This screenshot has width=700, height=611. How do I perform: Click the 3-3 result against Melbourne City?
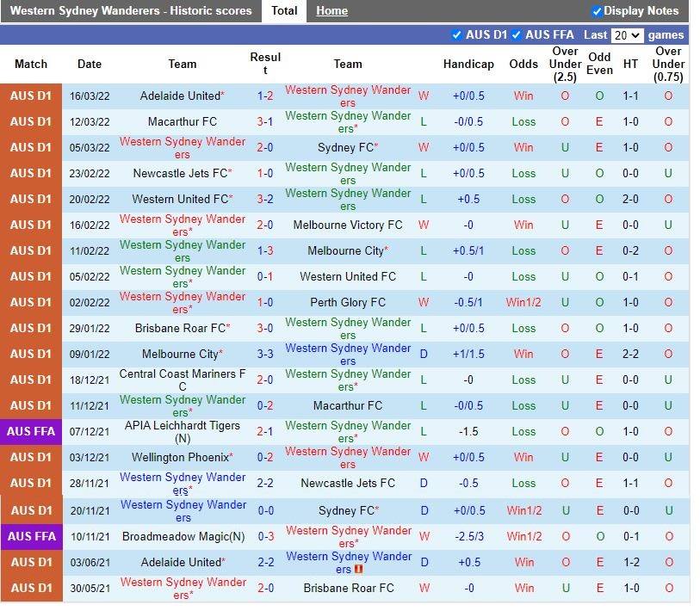click(265, 354)
